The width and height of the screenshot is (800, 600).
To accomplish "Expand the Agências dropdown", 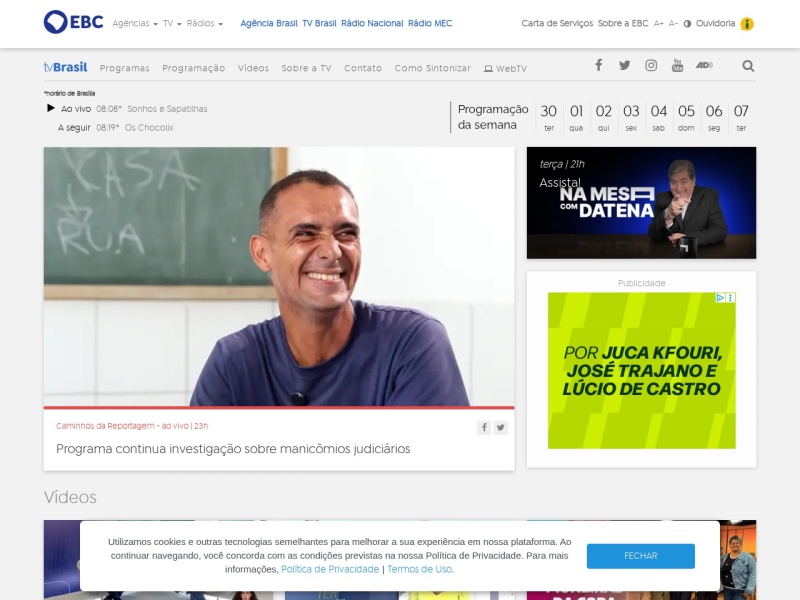I will click(135, 23).
